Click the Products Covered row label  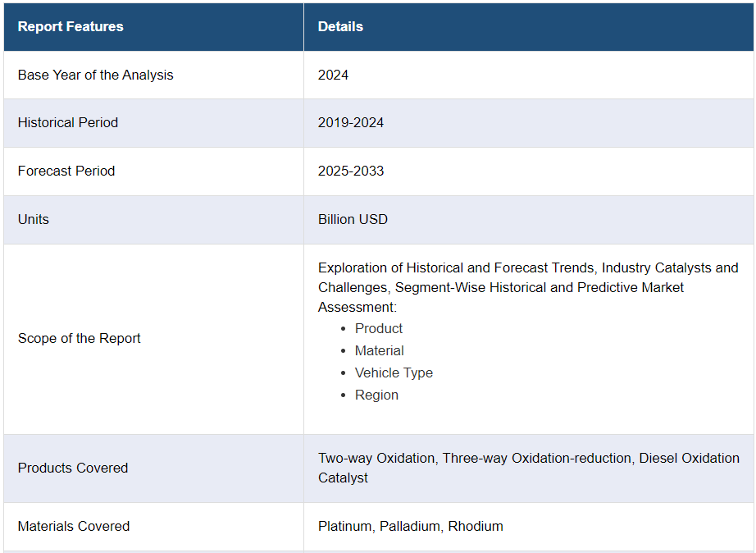73,468
